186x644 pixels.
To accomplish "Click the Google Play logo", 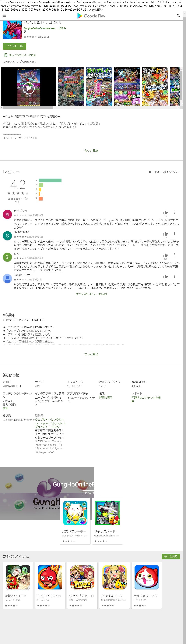I will coord(91,16).
